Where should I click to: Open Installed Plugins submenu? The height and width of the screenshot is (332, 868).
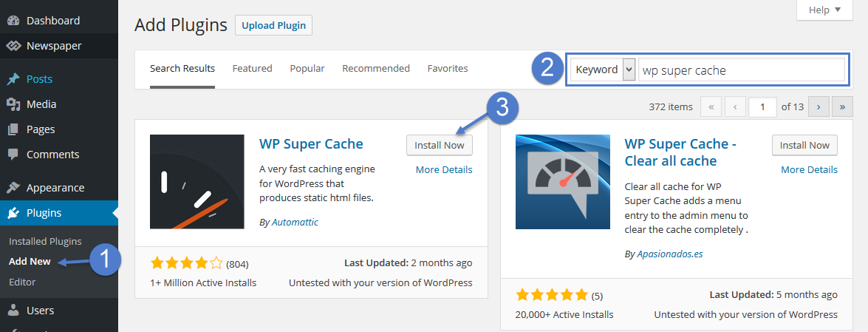(45, 241)
